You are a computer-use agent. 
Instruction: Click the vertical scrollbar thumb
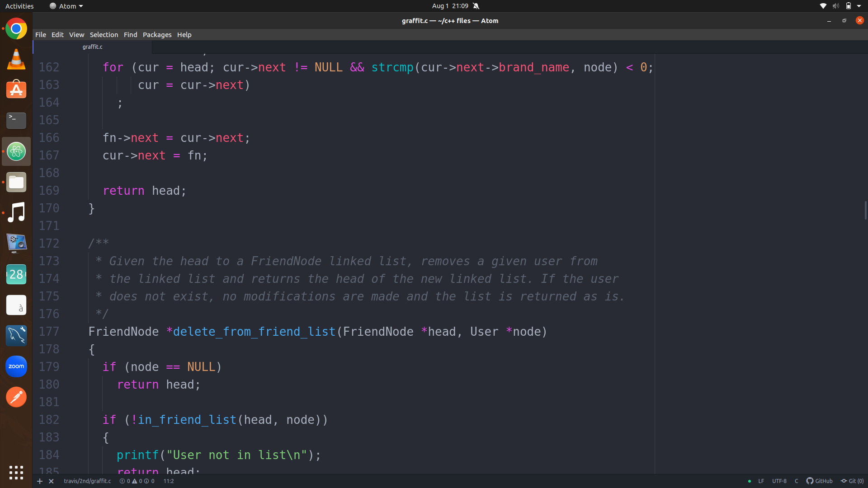[865, 210]
